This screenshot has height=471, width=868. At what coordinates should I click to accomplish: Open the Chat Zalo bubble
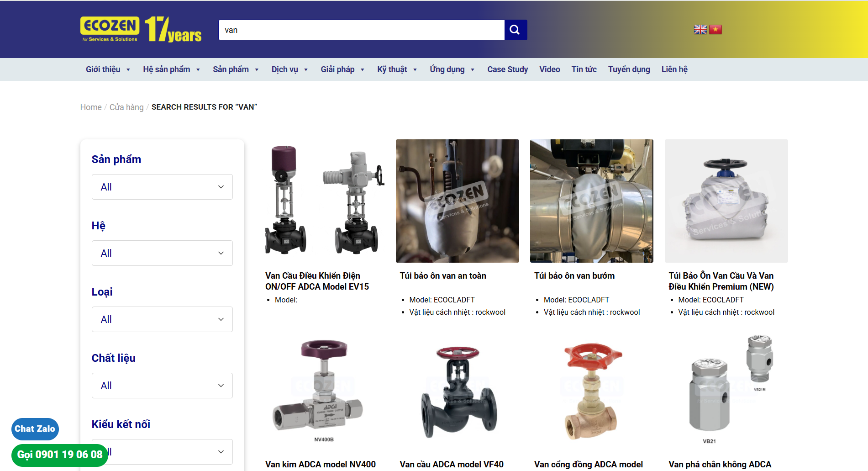[x=35, y=429]
